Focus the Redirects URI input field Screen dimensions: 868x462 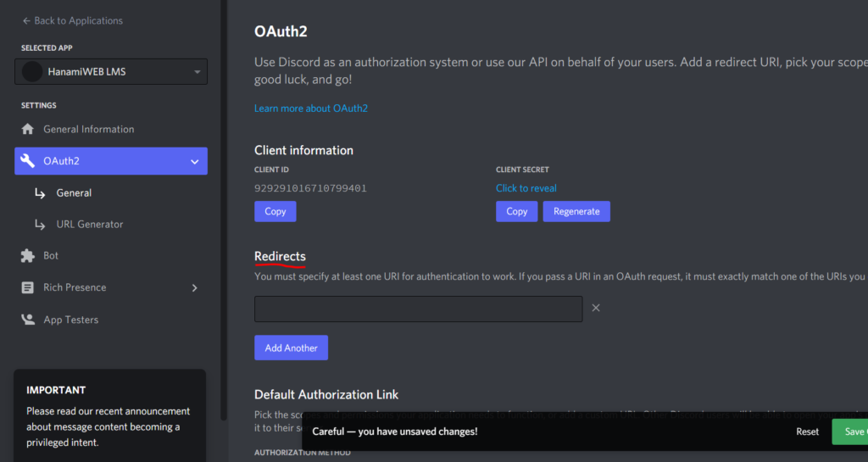[x=419, y=309]
